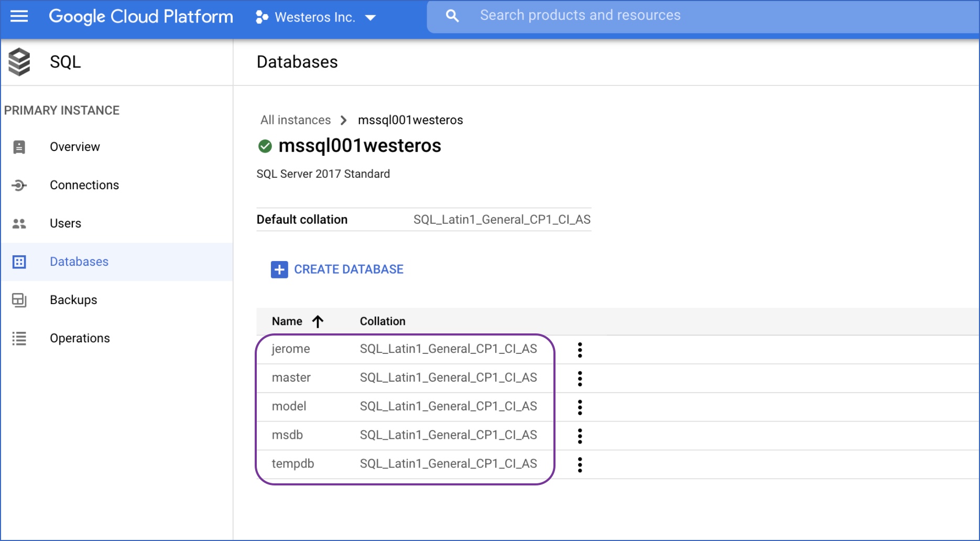Click the CREATE DATABASE button

tap(337, 269)
